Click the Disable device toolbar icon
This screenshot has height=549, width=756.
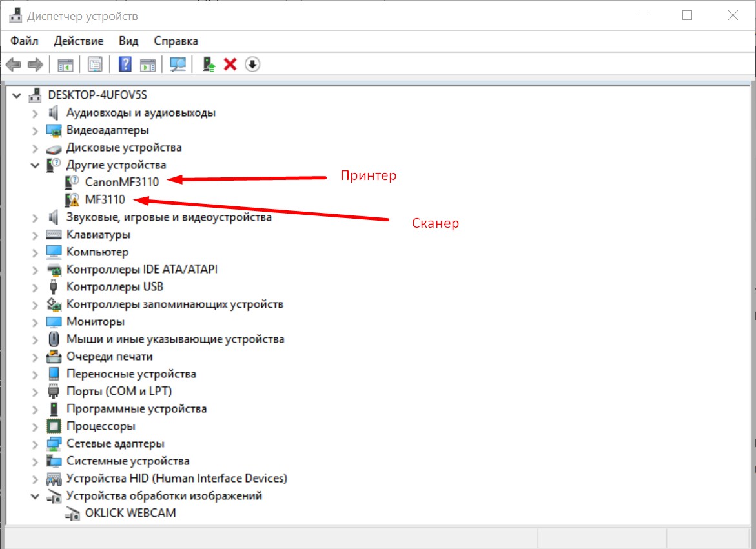coord(252,64)
